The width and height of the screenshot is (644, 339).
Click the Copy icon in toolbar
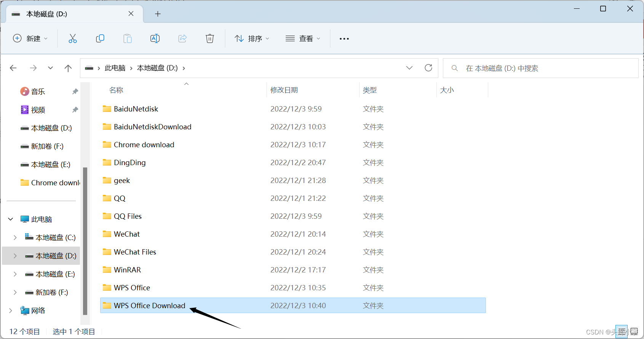pyautogui.click(x=100, y=38)
